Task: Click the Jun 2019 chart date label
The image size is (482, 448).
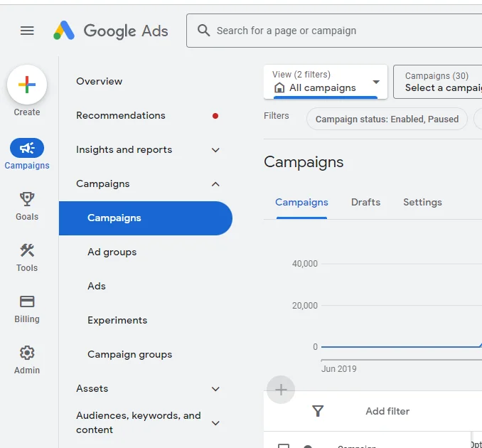Action: tap(339, 369)
